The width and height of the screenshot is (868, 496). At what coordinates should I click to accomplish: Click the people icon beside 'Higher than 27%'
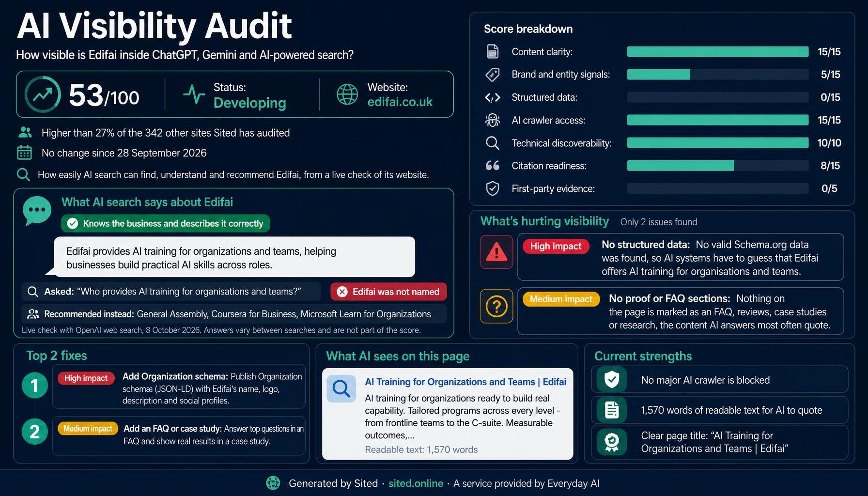pyautogui.click(x=25, y=132)
